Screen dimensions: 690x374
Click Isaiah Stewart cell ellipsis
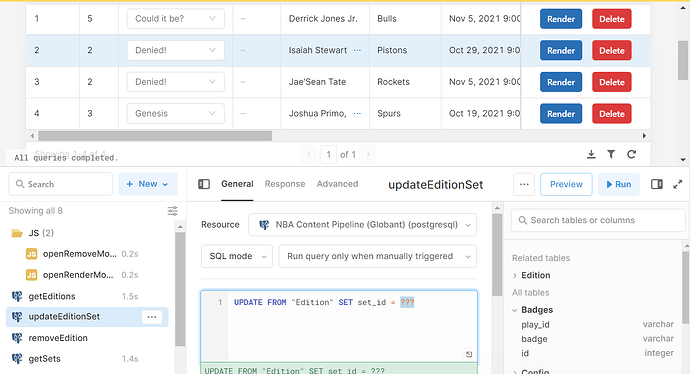[357, 50]
